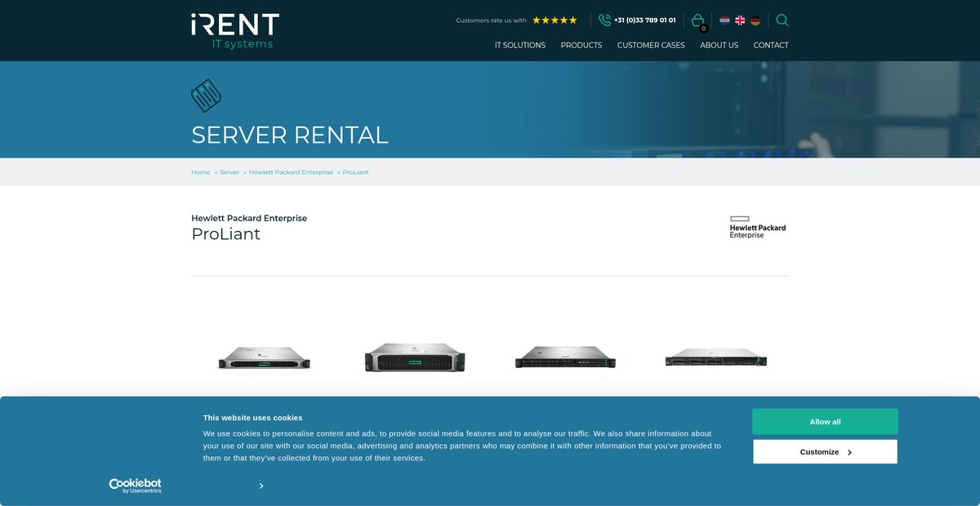Go to Home breadcrumb

[201, 172]
